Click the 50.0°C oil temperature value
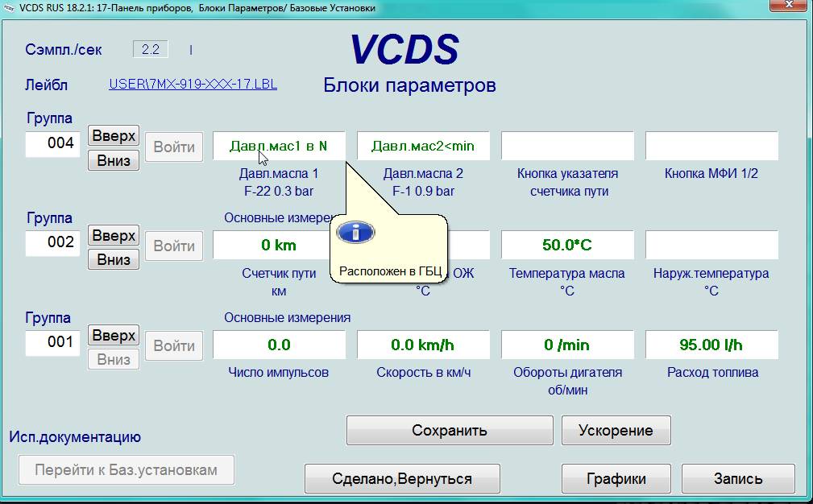 (x=567, y=245)
